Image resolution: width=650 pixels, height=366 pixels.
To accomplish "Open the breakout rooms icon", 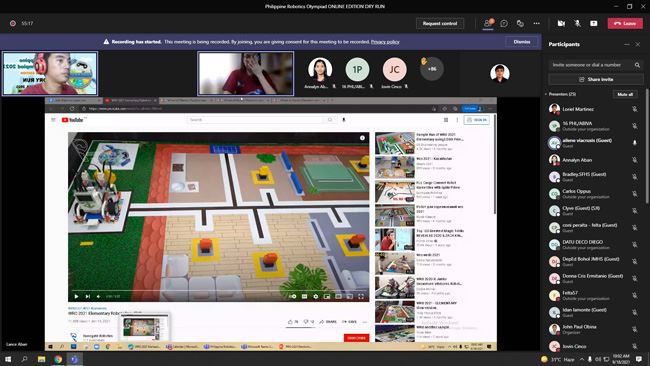I will pyautogui.click(x=520, y=24).
